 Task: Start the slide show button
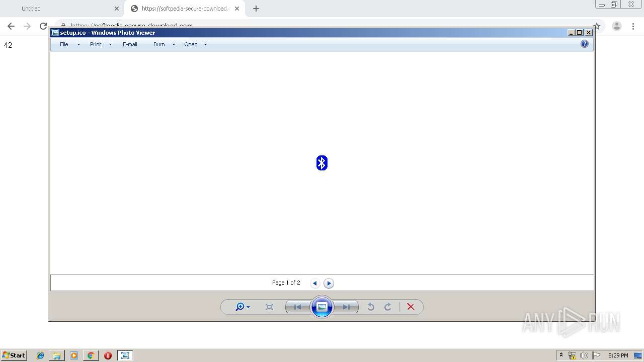322,307
